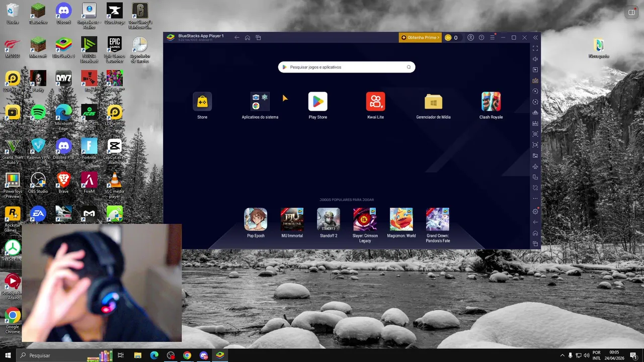The image size is (644, 362).
Task: Click the Obtenha Prime button
Action: pyautogui.click(x=420, y=38)
